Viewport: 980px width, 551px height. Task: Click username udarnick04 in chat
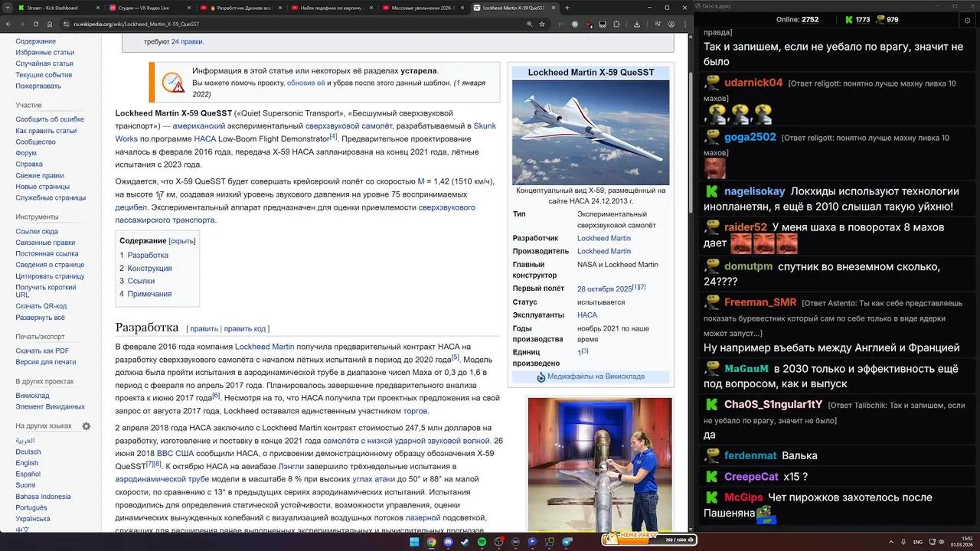753,83
